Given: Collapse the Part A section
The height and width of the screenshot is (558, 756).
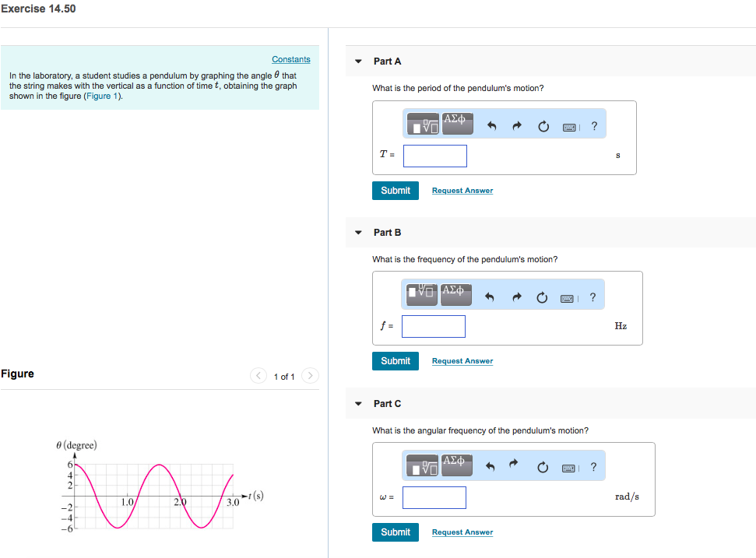Looking at the screenshot, I should (357, 61).
